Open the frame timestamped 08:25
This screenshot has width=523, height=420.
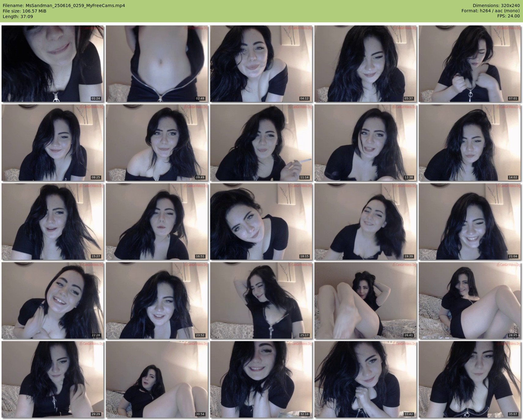click(x=52, y=143)
